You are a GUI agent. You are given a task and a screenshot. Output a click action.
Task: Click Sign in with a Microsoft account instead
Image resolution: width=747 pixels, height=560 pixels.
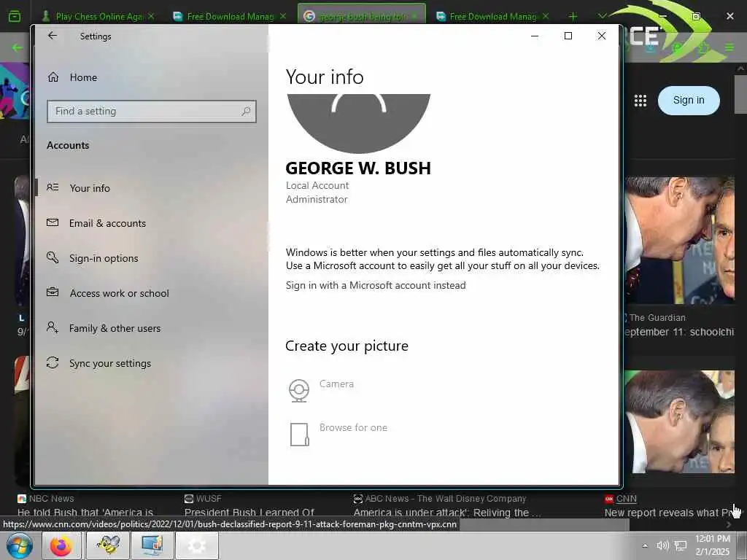tap(376, 285)
